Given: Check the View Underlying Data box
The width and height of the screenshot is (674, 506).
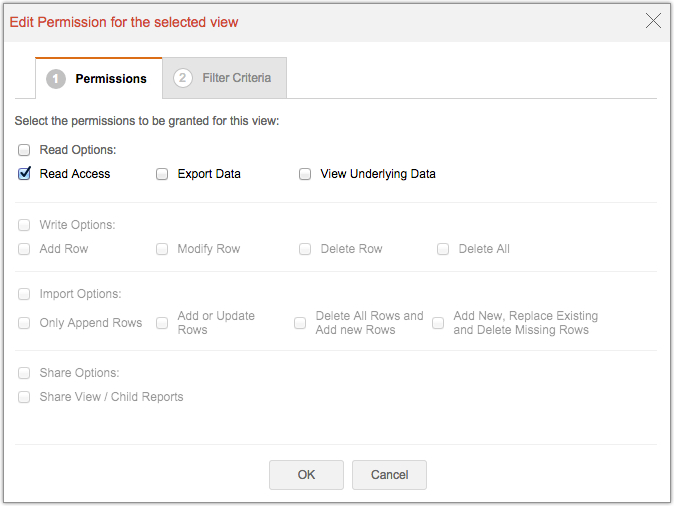Looking at the screenshot, I should click(305, 174).
